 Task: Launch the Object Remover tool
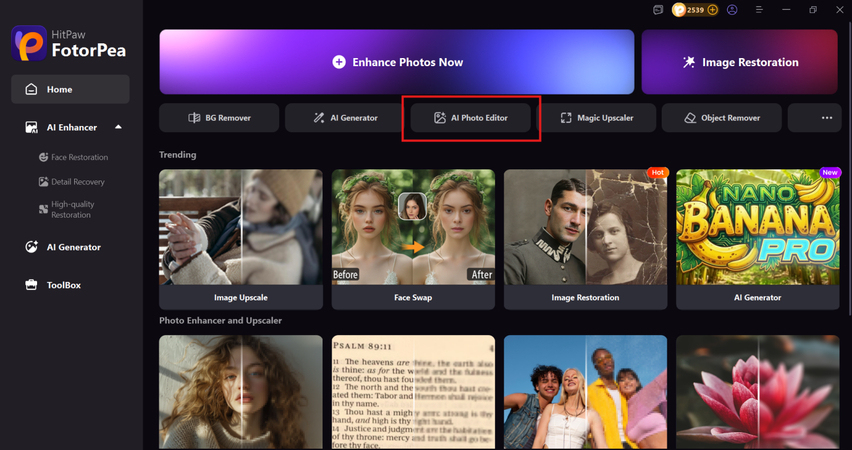(722, 117)
